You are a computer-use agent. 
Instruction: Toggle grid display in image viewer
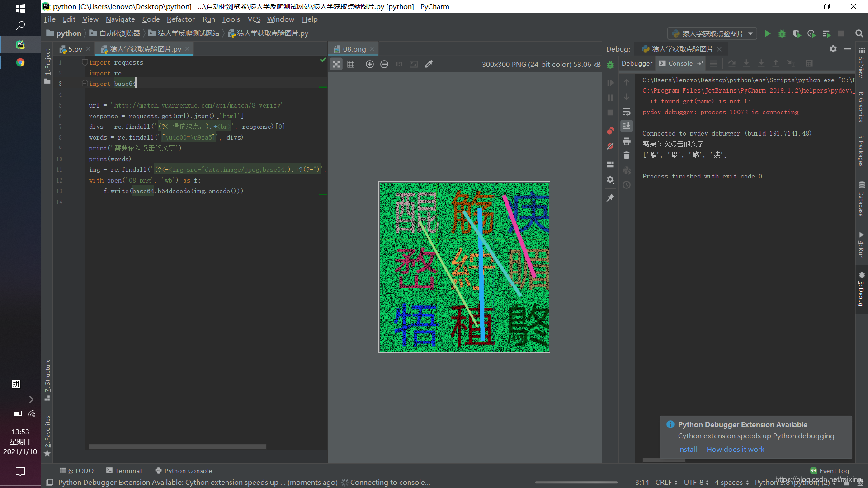pos(351,64)
